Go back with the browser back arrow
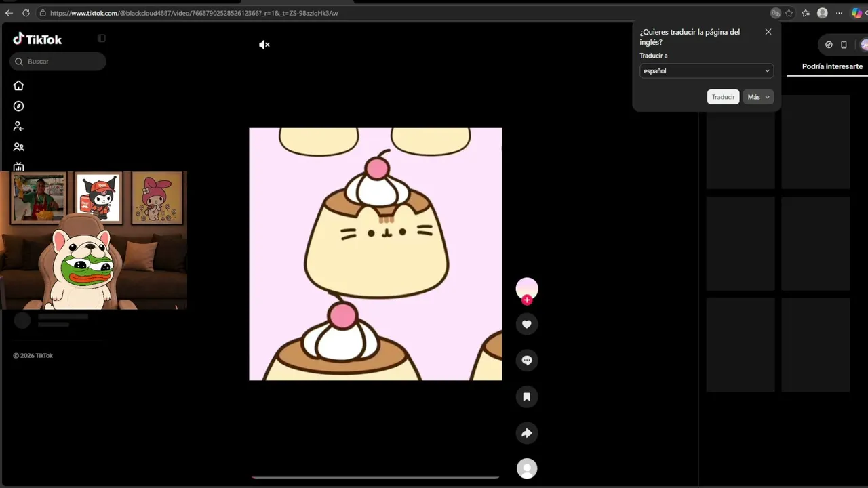 coord(9,13)
